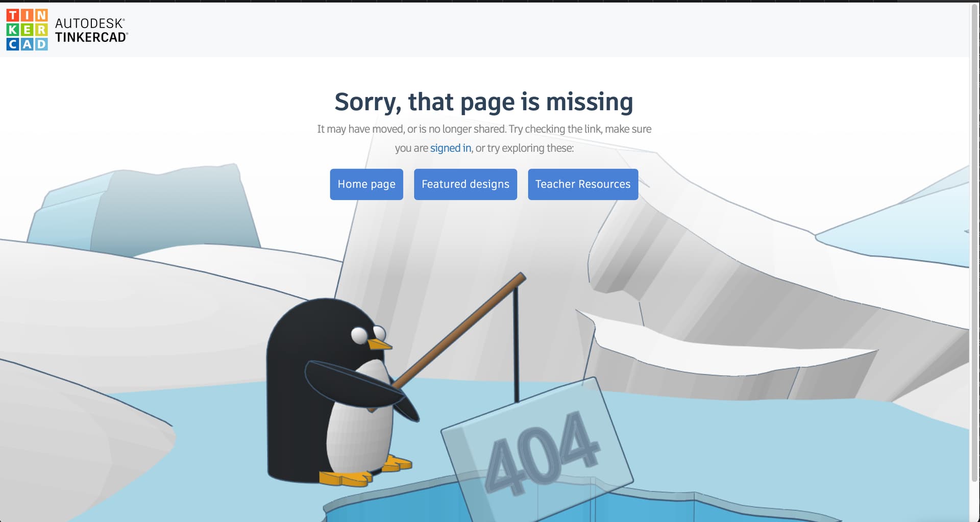Click the yellow-green E logo tile
Image resolution: width=980 pixels, height=522 pixels.
[27, 30]
